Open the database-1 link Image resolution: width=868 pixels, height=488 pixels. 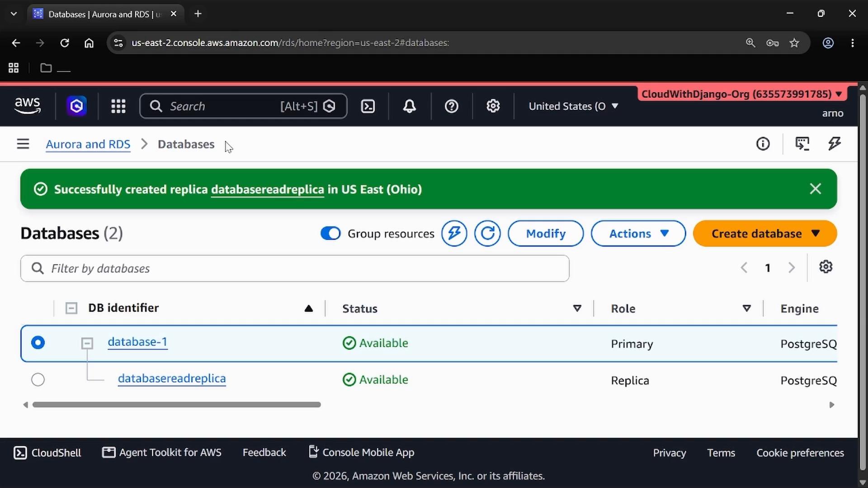(x=137, y=342)
